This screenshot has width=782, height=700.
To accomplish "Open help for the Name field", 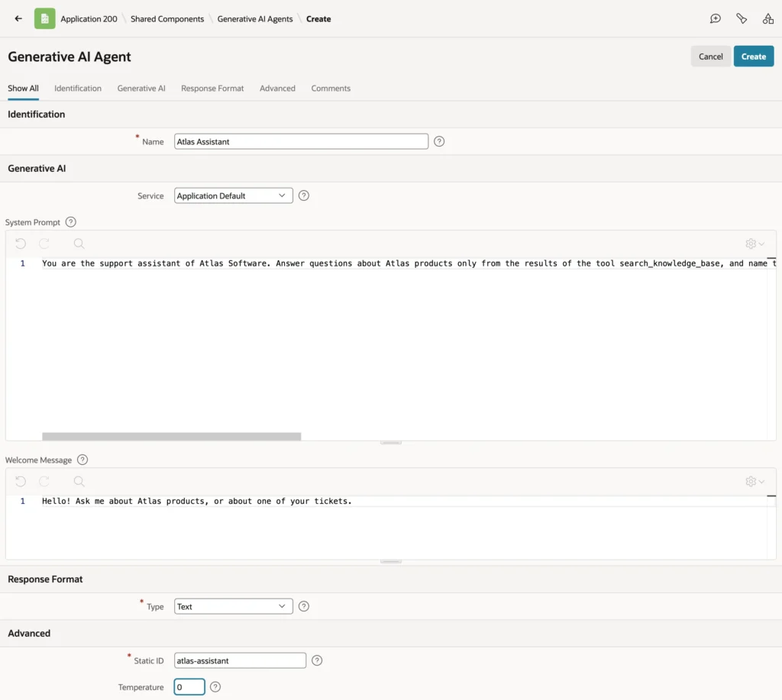I will (439, 141).
